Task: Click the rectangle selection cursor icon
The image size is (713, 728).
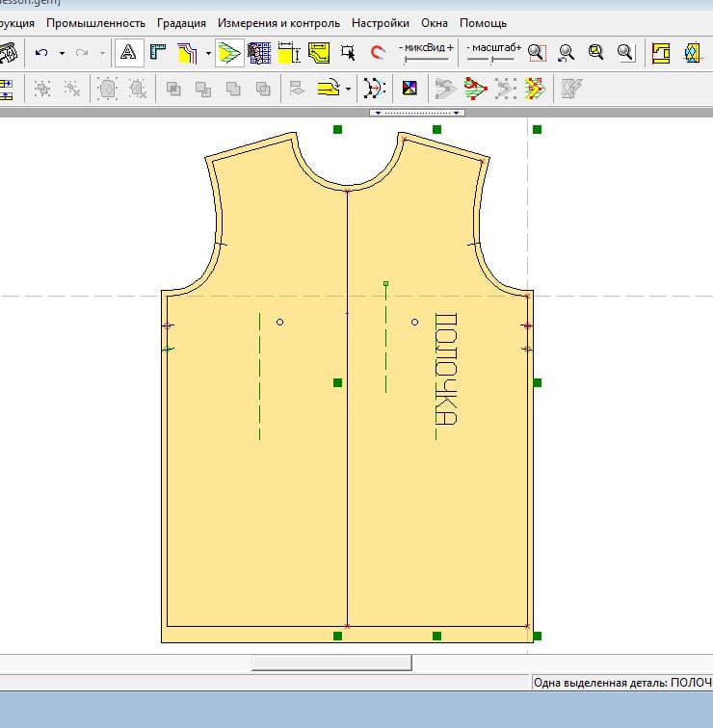Action: (x=348, y=52)
